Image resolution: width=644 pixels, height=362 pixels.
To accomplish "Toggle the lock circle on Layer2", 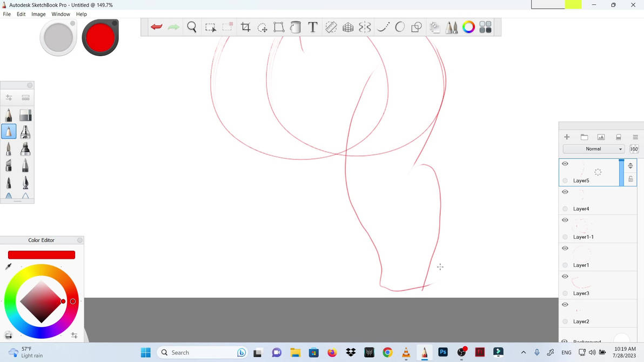I will pyautogui.click(x=565, y=321).
